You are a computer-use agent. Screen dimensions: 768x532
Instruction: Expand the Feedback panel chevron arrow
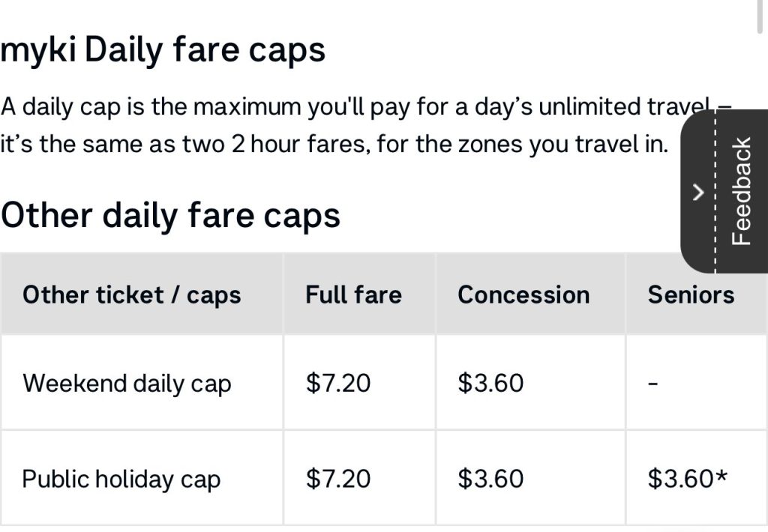[698, 193]
